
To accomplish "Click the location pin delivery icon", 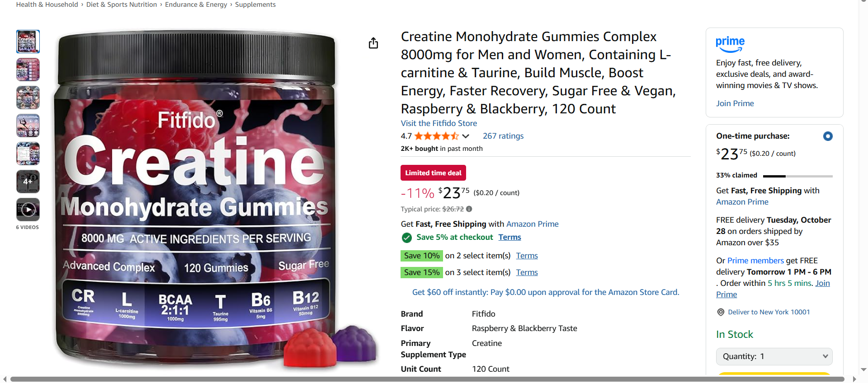I will coord(721,312).
